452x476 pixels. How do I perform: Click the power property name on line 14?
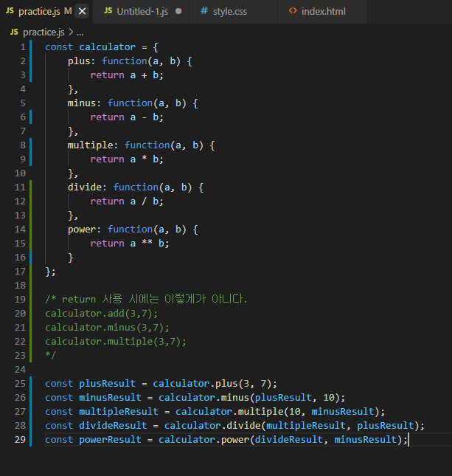tap(82, 230)
